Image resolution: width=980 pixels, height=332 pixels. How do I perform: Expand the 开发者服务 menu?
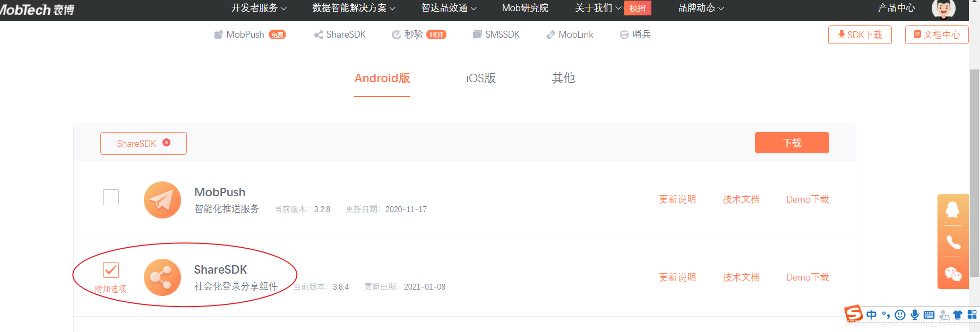click(259, 8)
